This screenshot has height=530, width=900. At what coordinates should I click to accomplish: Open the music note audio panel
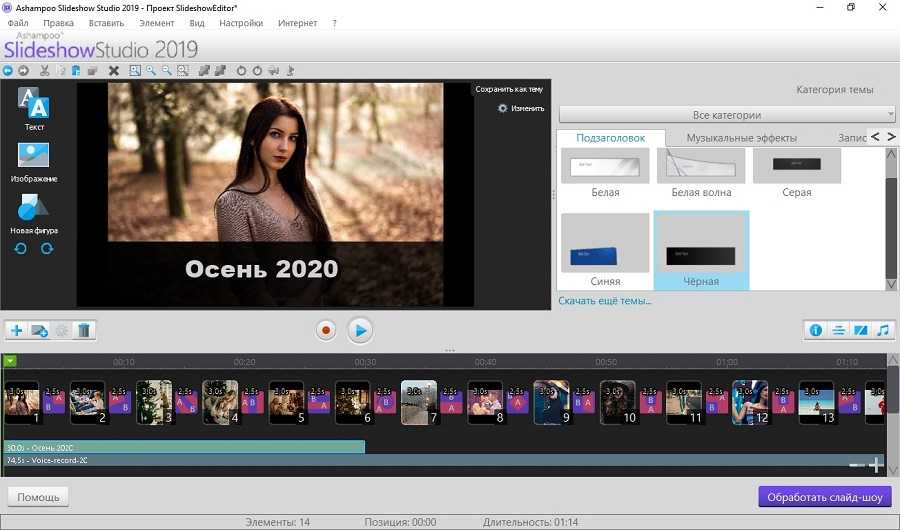pyautogui.click(x=882, y=330)
